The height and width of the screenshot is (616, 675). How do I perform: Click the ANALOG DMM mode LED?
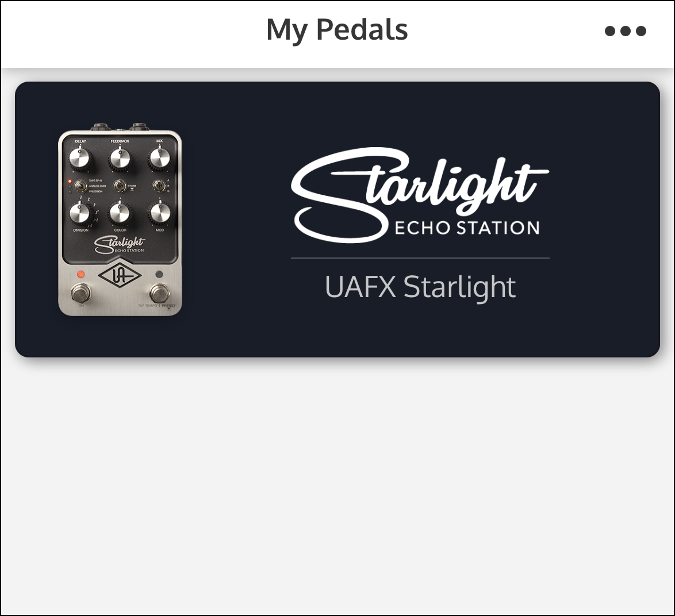(70, 187)
